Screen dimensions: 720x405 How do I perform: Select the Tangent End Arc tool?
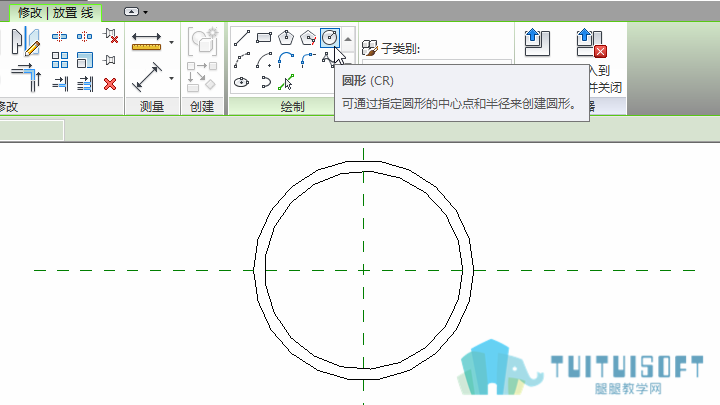[286, 60]
